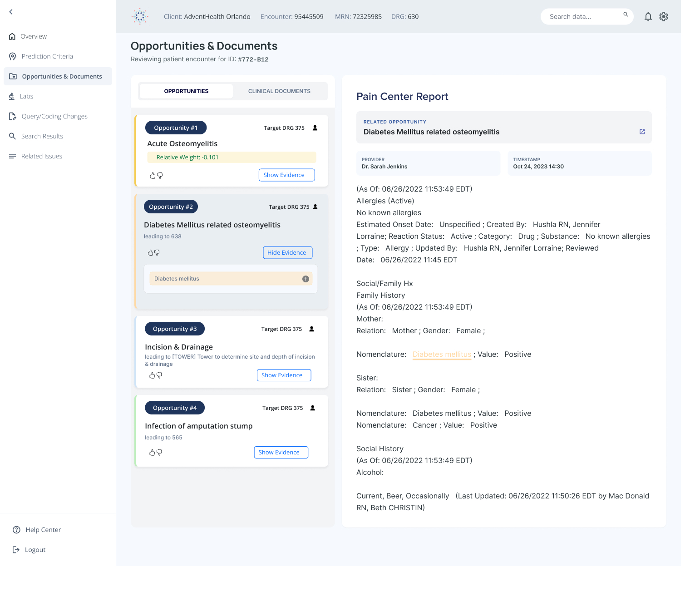Show evidence for Acute Osteomyelitis
The width and height of the screenshot is (685, 616).
point(287,175)
